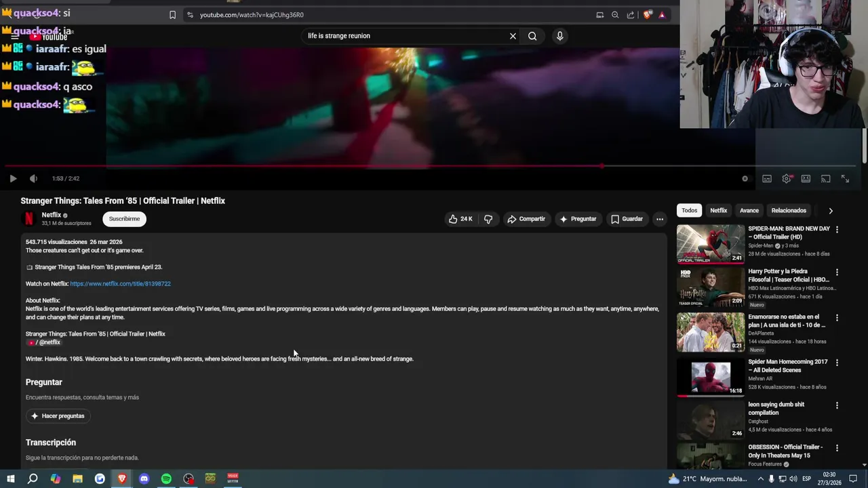Select the Netflix filter chip
The height and width of the screenshot is (488, 868).
point(719,210)
